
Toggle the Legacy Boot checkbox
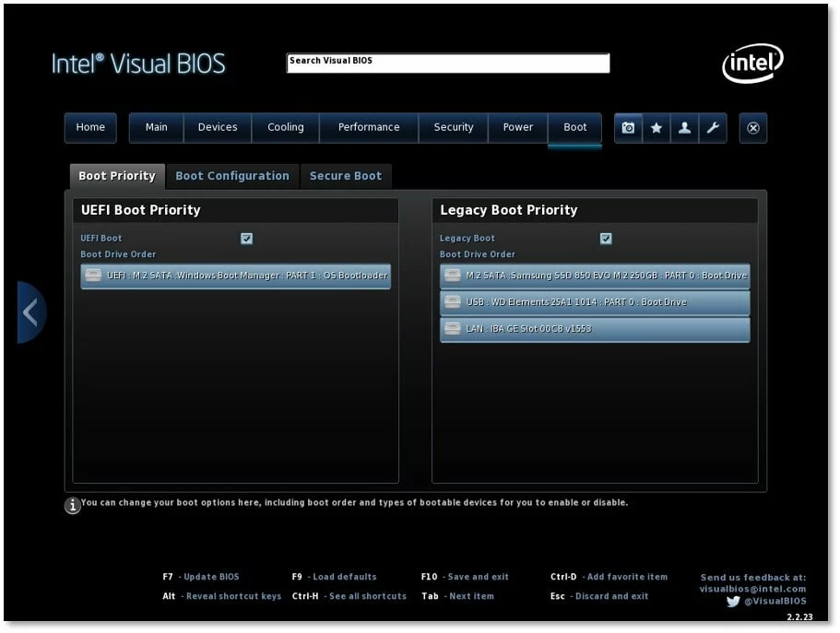click(606, 239)
